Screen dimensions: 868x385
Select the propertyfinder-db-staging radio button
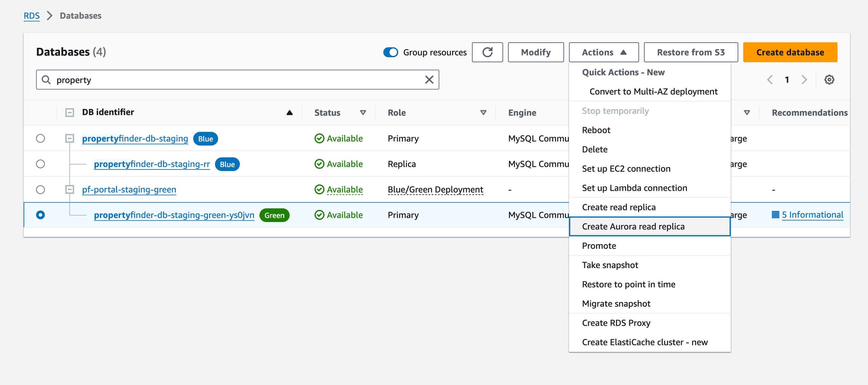[40, 138]
